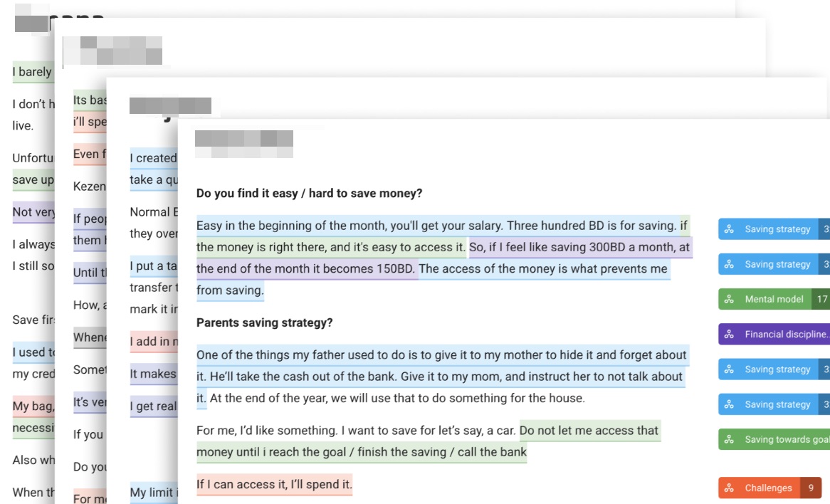Open the Mental model tag
The height and width of the screenshot is (504, 830).
tap(774, 299)
